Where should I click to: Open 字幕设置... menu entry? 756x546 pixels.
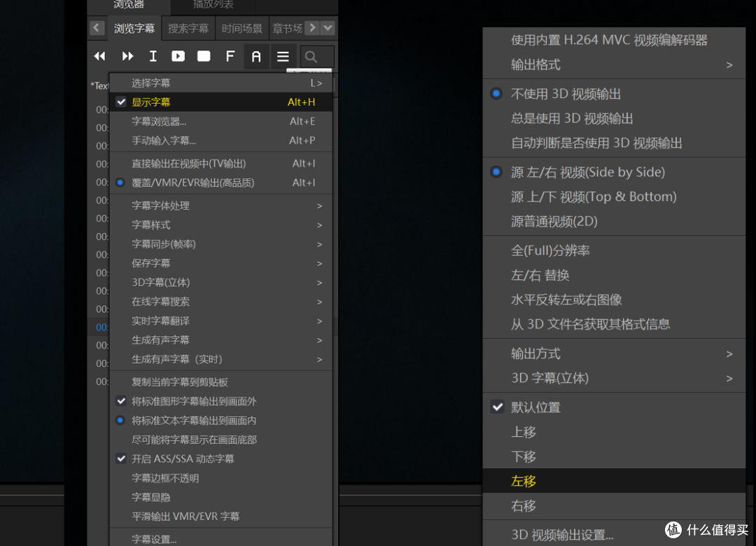click(x=221, y=539)
